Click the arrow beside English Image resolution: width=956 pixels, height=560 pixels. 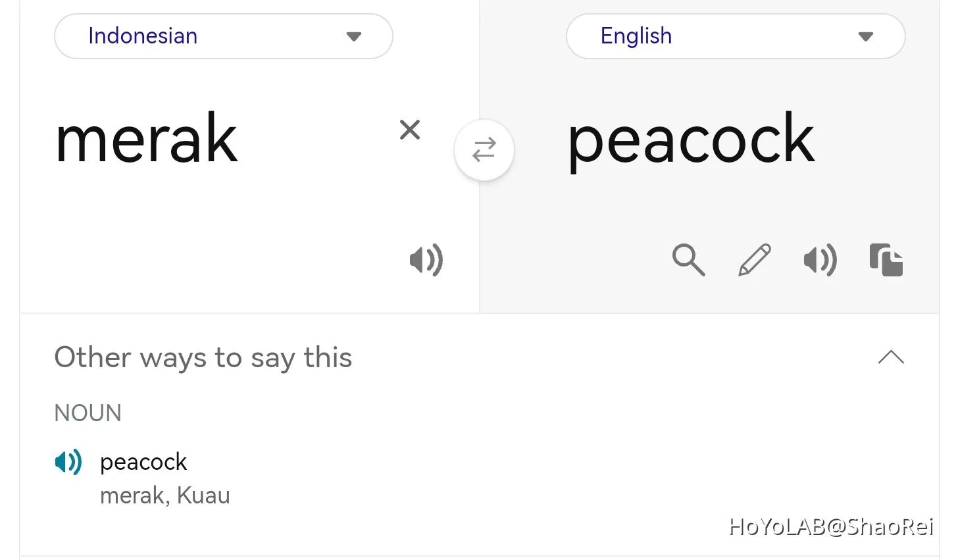[866, 37]
